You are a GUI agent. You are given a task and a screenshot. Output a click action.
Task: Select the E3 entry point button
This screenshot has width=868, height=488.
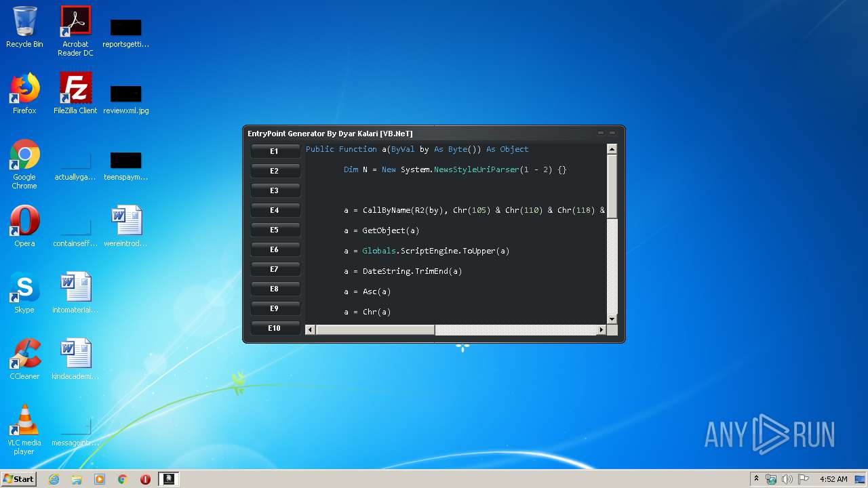[x=275, y=190]
